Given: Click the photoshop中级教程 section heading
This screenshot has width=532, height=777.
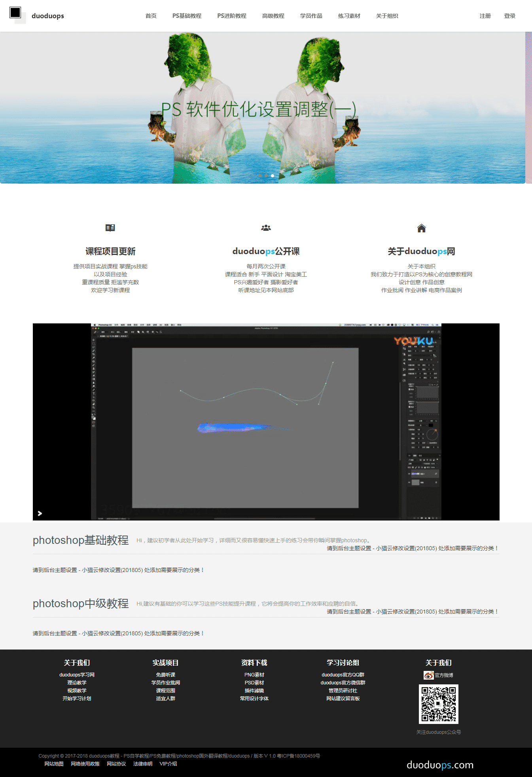Looking at the screenshot, I should (x=81, y=604).
